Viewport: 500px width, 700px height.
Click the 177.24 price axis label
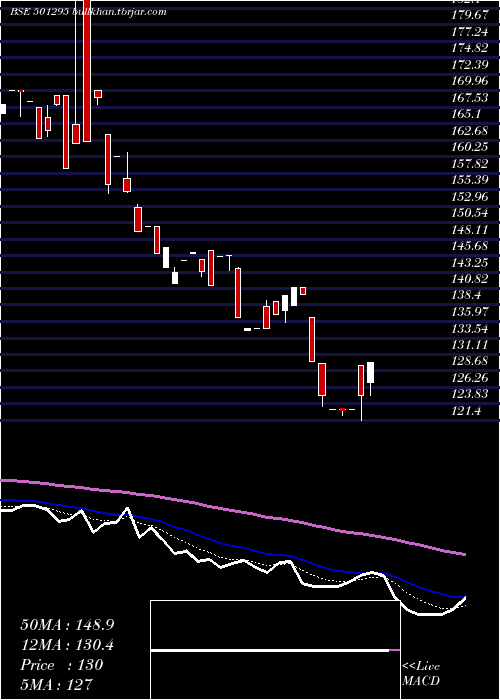(x=469, y=32)
